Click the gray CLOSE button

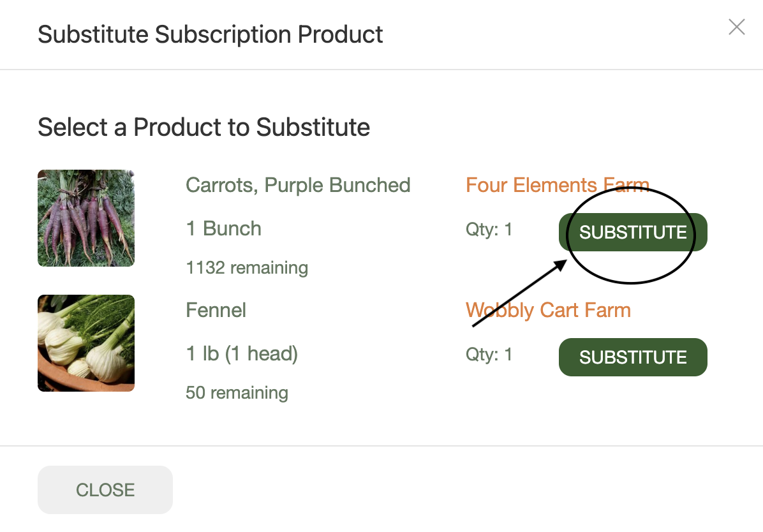pos(105,490)
